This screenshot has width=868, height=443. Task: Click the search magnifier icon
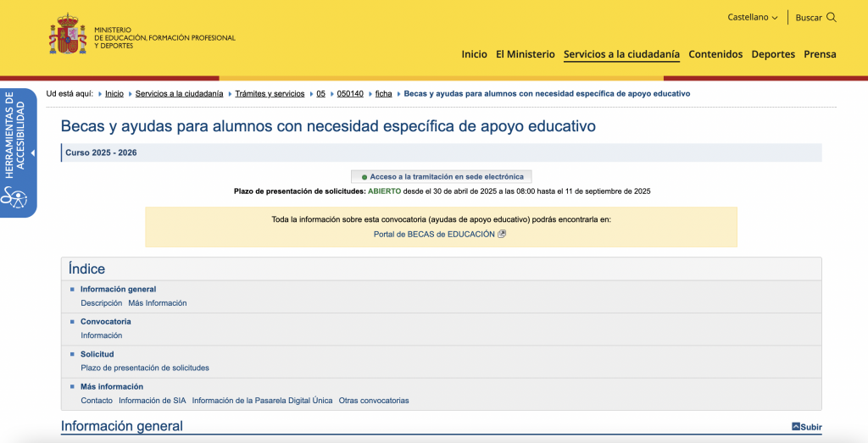[832, 18]
